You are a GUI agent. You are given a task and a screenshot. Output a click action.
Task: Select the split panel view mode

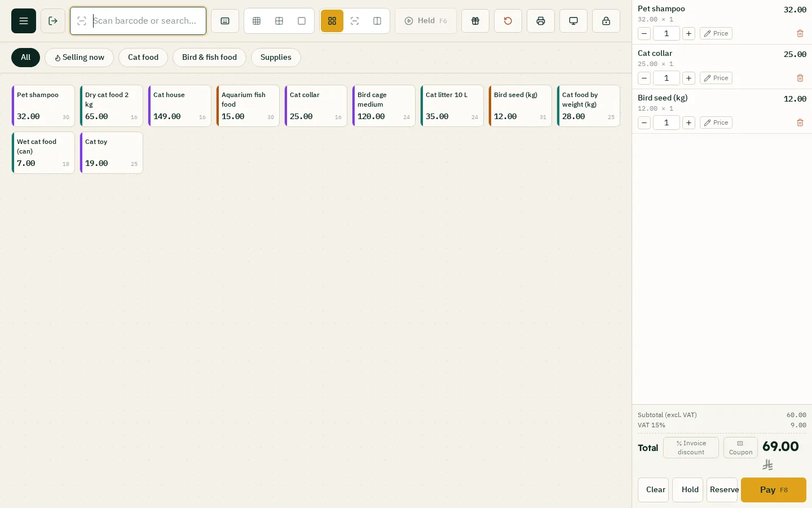click(x=377, y=21)
